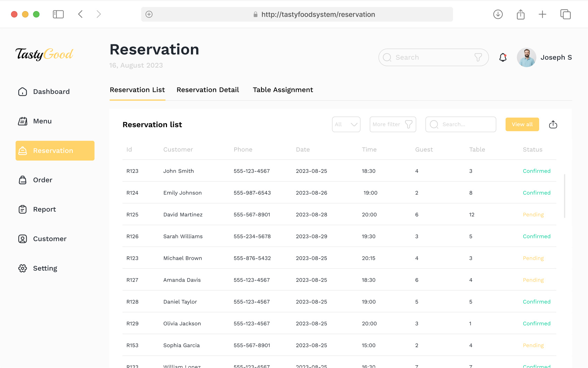This screenshot has width=588, height=368.
Task: Select the Customer sidebar icon
Action: [x=23, y=239]
